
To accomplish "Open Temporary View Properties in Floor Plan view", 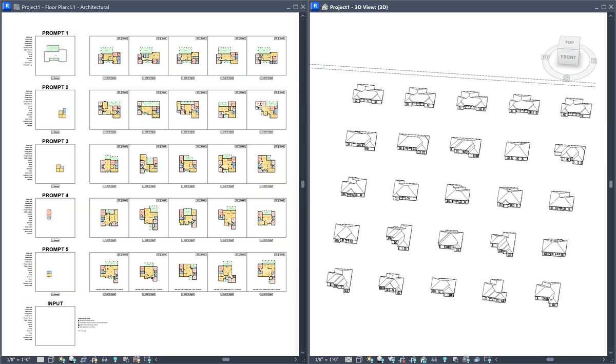I will [126, 359].
